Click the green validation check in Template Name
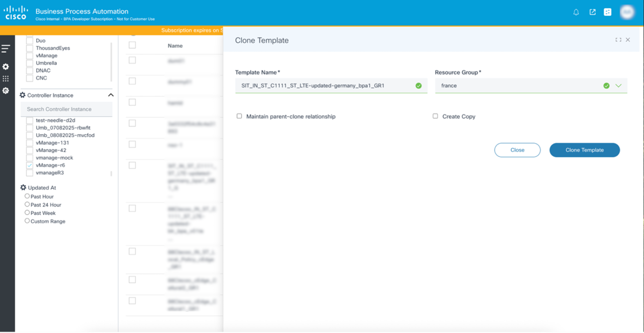Viewport: 644px width, 333px height. point(418,86)
